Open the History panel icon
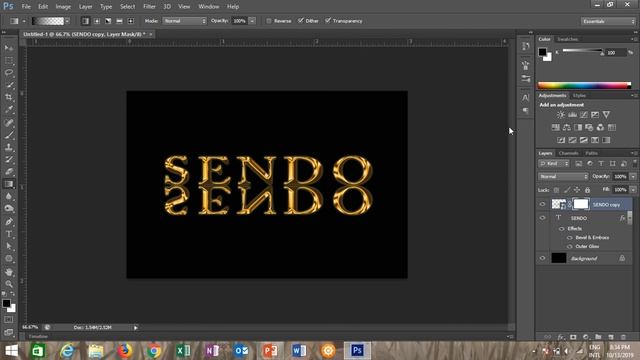This screenshot has width=640, height=360. (525, 46)
